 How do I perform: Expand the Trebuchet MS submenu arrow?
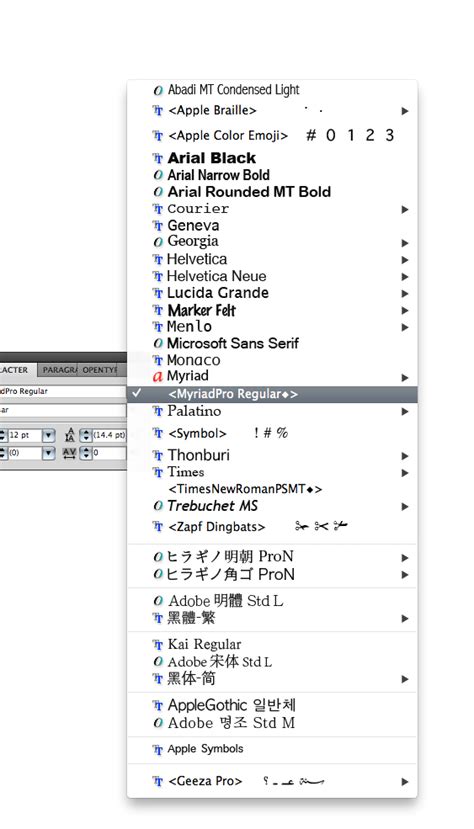click(405, 506)
